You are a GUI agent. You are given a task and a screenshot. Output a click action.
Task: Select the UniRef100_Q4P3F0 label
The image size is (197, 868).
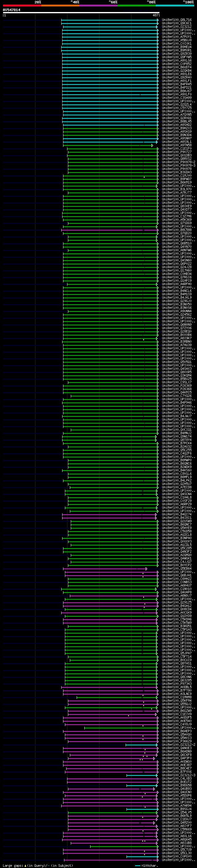(x=176, y=758)
